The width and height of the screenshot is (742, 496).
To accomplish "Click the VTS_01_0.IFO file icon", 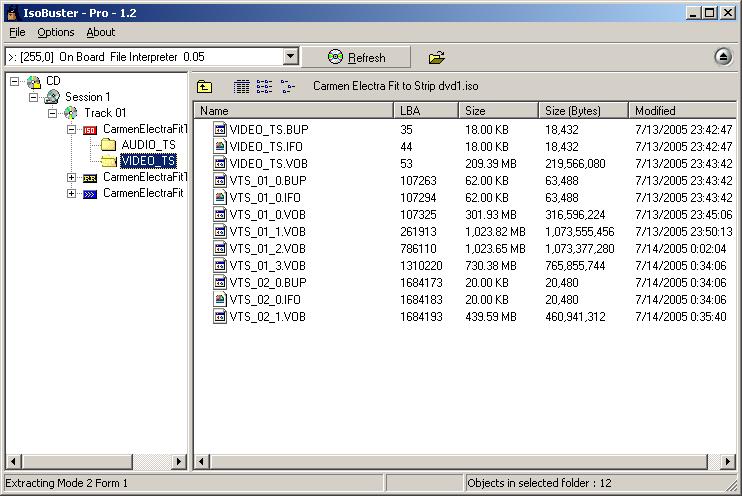I will tap(220, 197).
